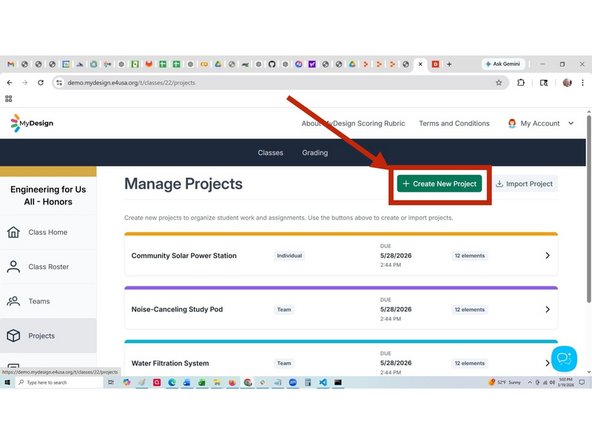Click the MyDesign logo
Image resolution: width=592 pixels, height=444 pixels.
point(32,123)
